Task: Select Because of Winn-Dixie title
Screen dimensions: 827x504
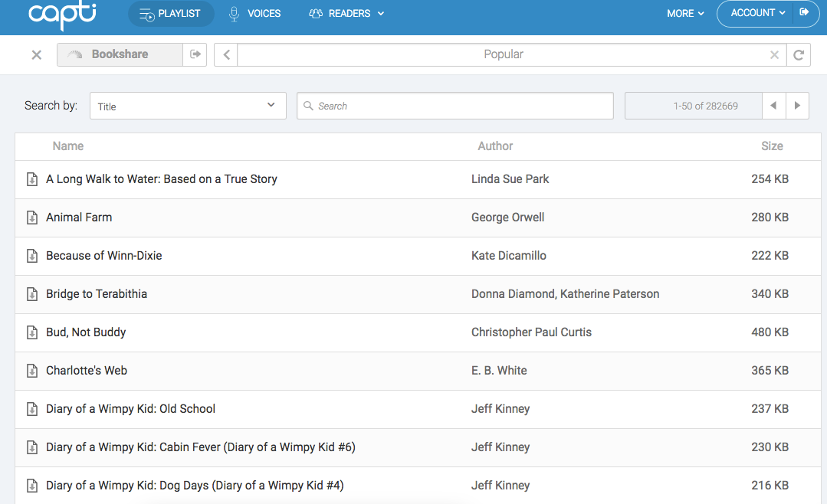Action: click(104, 256)
